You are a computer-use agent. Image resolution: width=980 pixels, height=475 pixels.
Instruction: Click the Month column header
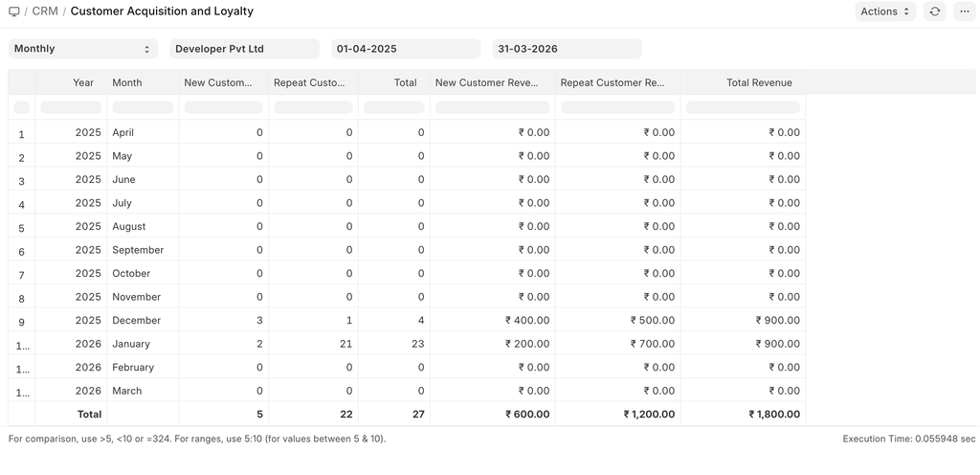(143, 82)
